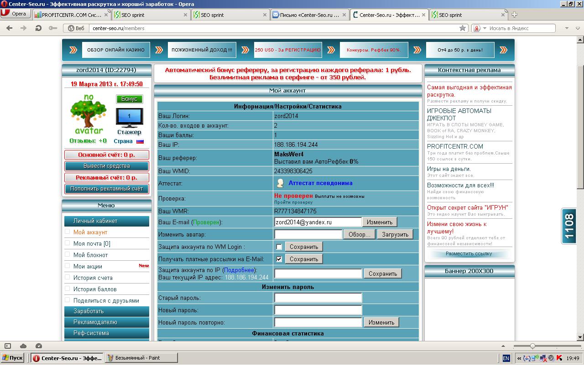Click the browser Forward arrow
This screenshot has width=584, height=392.
pos(24,28)
